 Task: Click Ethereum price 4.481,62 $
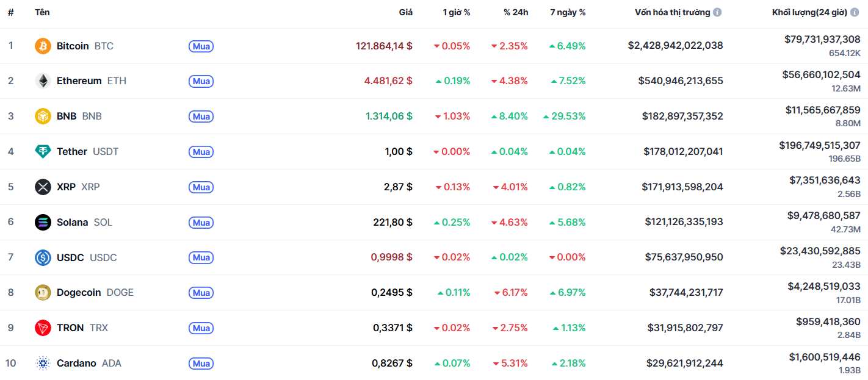point(388,81)
